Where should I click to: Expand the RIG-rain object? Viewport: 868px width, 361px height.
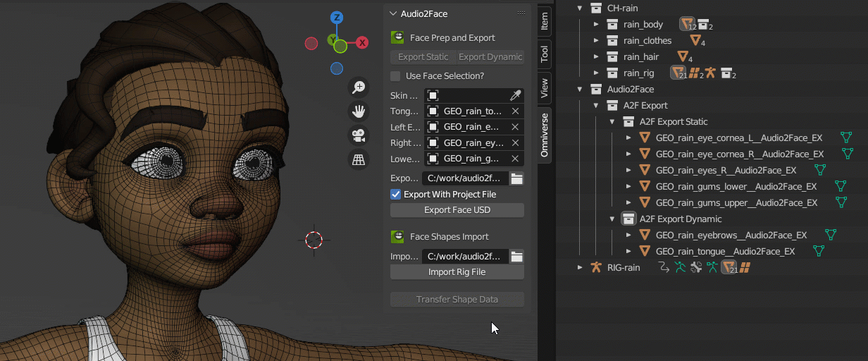[x=580, y=267]
